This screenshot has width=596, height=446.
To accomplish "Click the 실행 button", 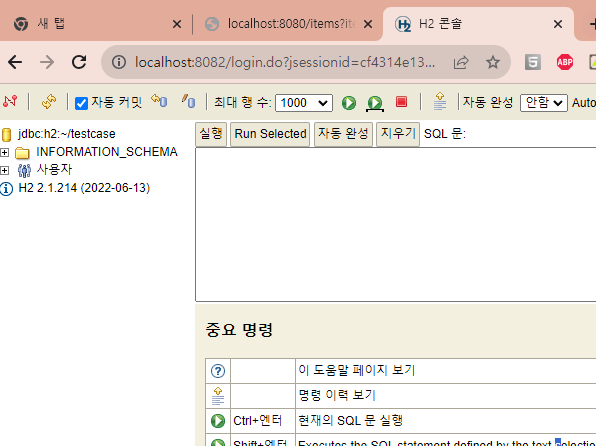I will 211,134.
